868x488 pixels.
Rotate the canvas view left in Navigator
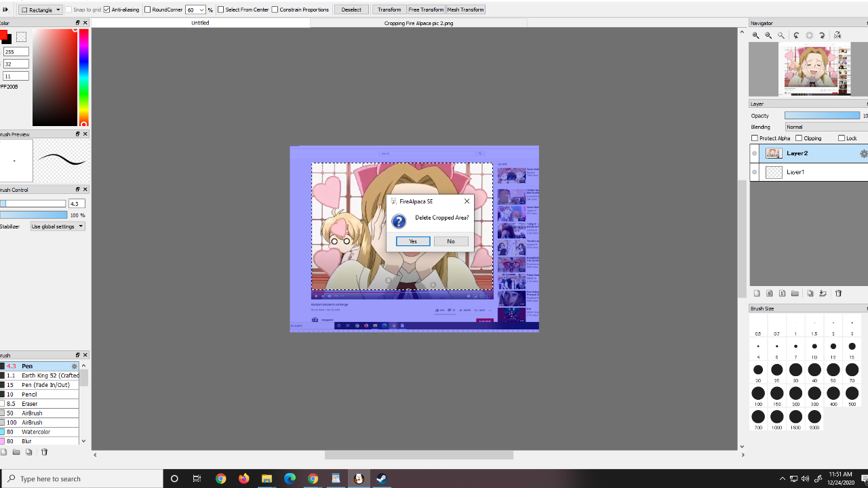coord(796,35)
